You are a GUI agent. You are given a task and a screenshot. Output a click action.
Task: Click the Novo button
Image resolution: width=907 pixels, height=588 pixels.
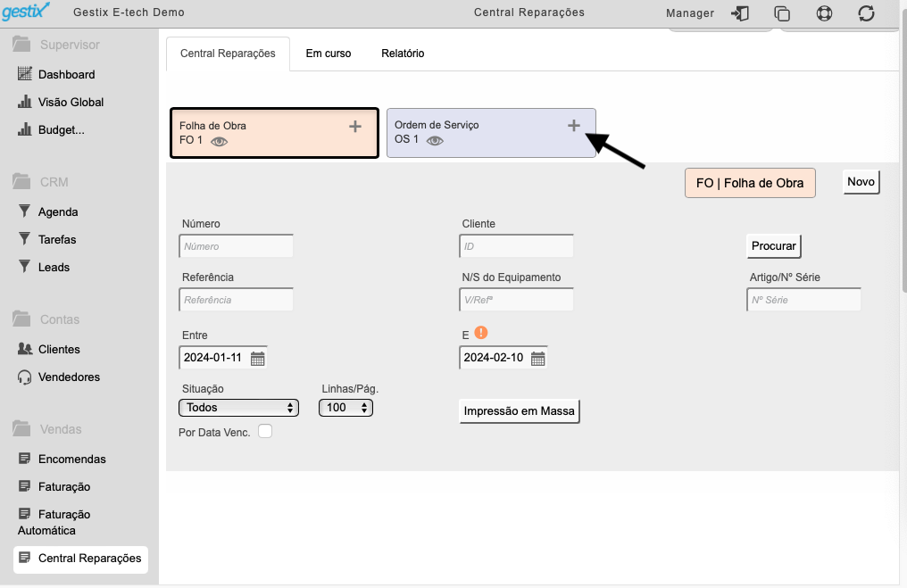[861, 182]
